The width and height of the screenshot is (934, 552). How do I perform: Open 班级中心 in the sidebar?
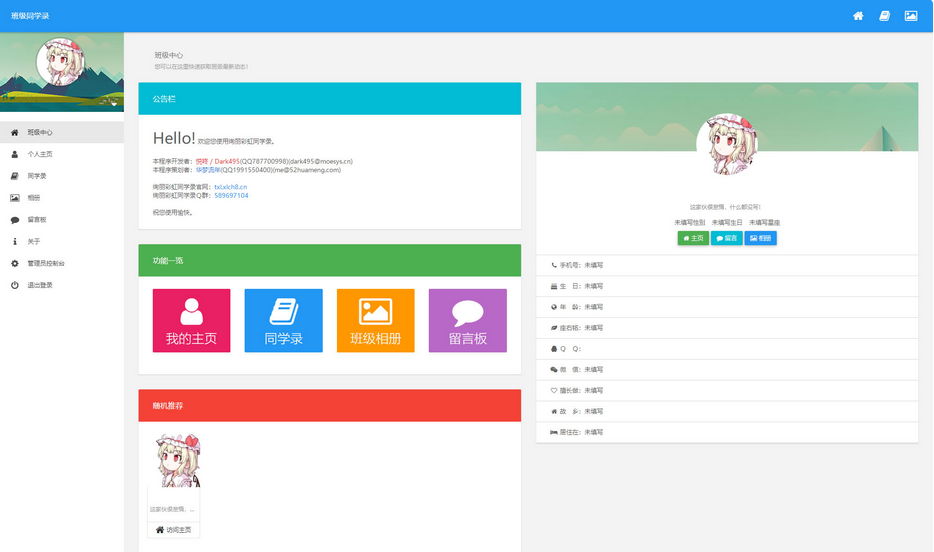[x=62, y=132]
